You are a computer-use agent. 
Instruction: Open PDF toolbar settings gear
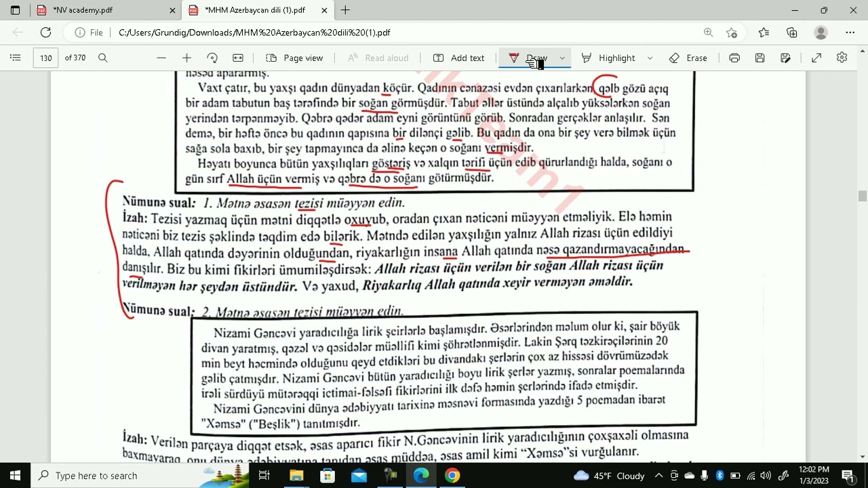pos(842,58)
